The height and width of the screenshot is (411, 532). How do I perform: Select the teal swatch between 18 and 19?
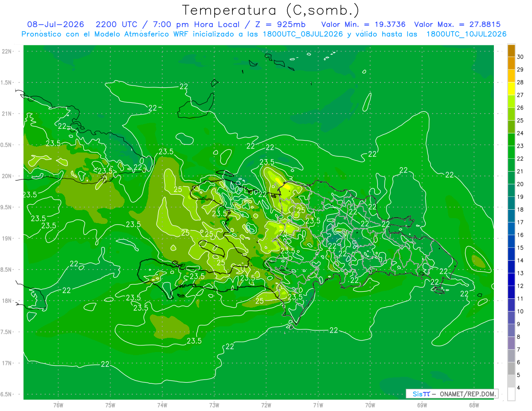(x=511, y=204)
